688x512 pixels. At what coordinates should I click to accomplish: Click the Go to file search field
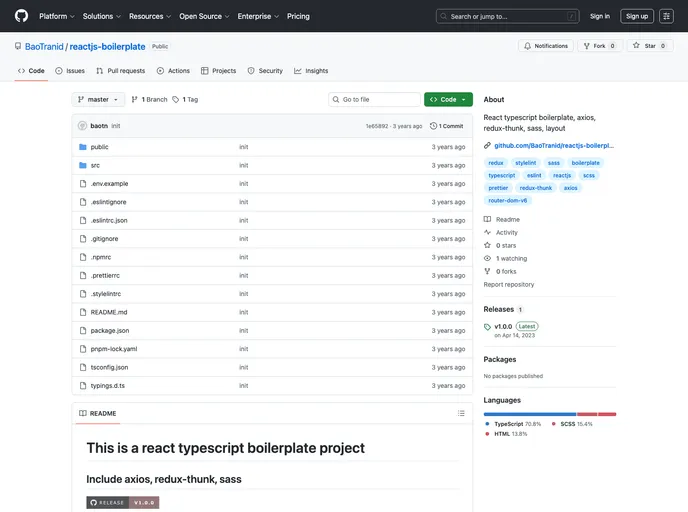375,100
